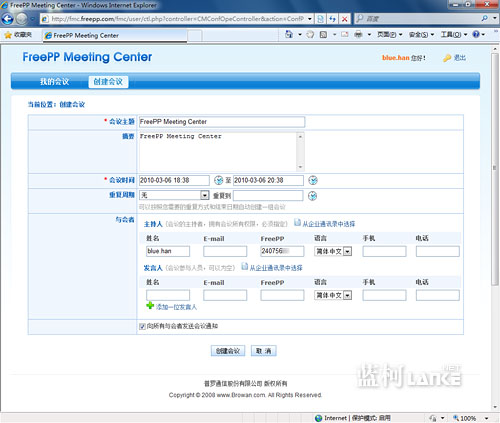Click 添加一位发言人 link
The width and height of the screenshot is (500, 423).
click(x=176, y=307)
